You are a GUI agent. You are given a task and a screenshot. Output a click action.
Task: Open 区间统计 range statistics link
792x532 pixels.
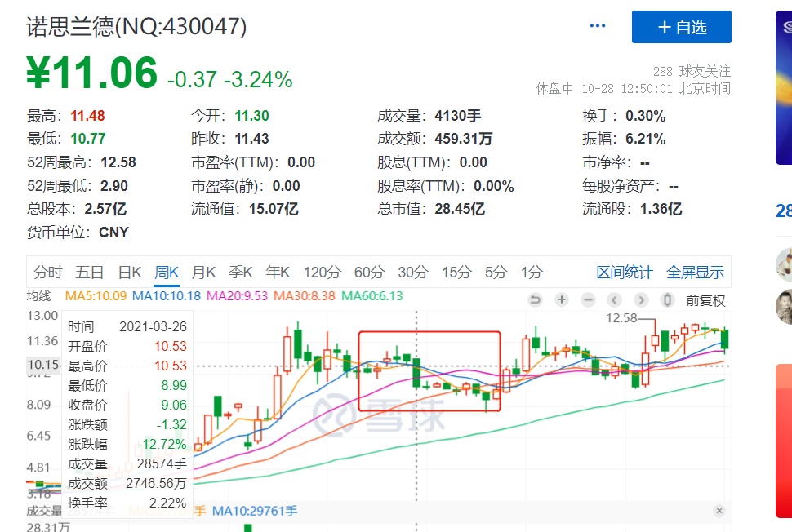625,273
